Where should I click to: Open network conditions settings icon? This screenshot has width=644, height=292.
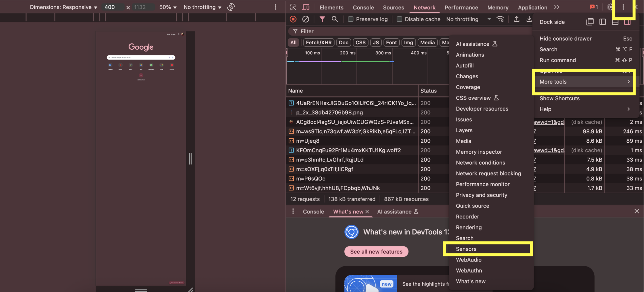coord(500,19)
